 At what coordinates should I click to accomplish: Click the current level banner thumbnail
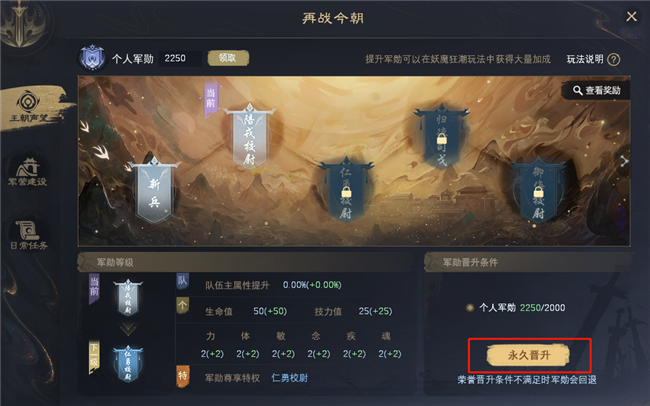[128, 298]
